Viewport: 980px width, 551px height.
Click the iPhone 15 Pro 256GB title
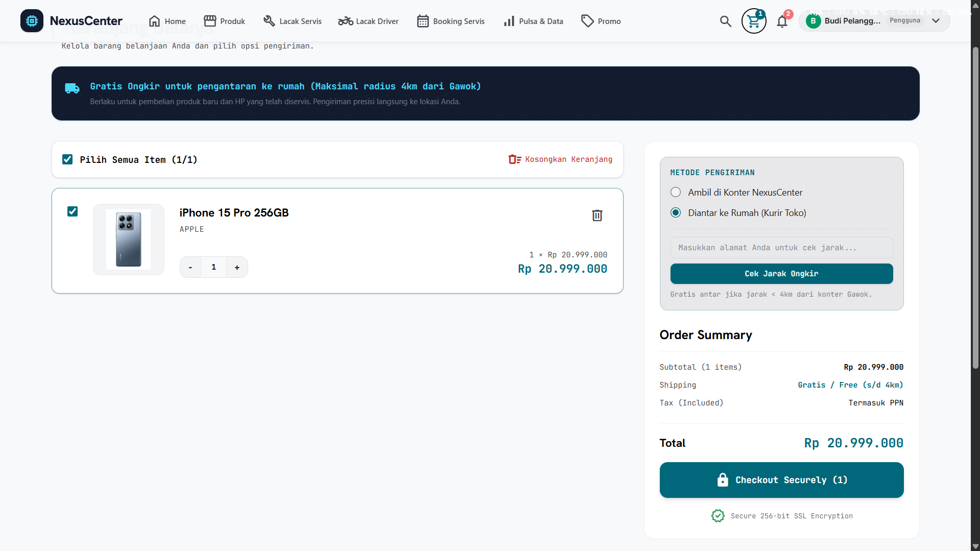[234, 212]
